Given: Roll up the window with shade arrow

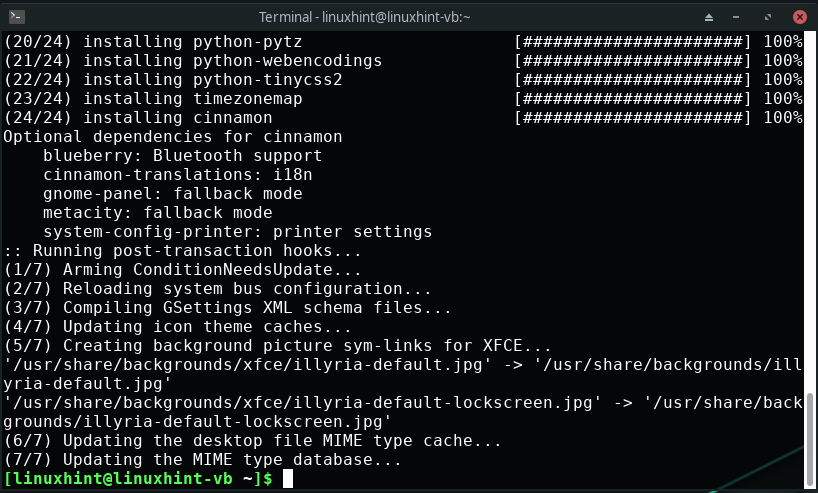Looking at the screenshot, I should pos(708,17).
